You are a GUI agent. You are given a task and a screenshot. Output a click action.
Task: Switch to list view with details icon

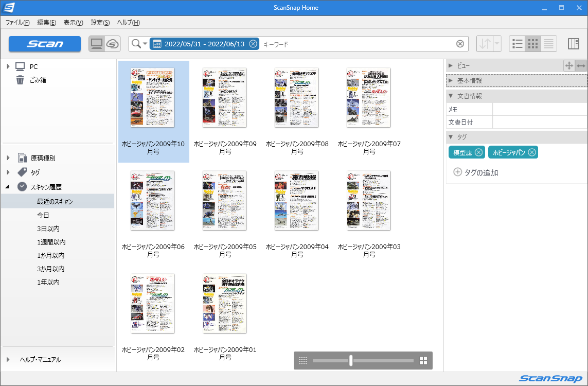(x=517, y=44)
